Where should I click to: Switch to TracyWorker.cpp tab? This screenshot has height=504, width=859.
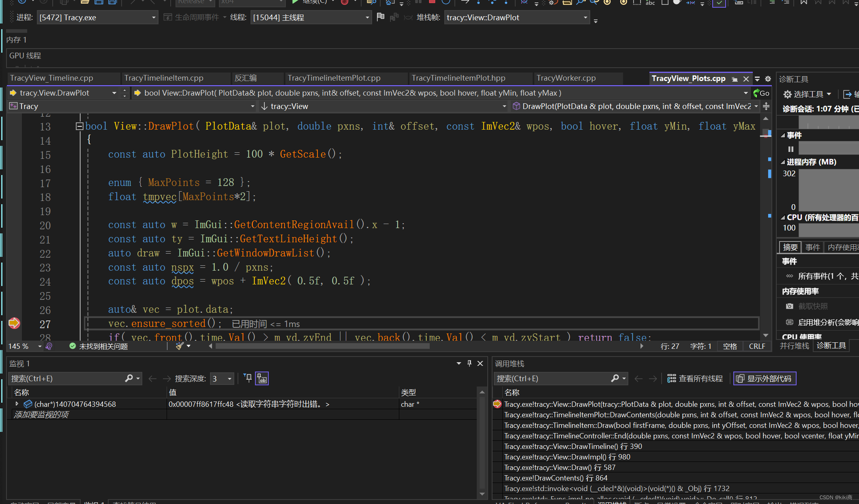[x=566, y=78]
